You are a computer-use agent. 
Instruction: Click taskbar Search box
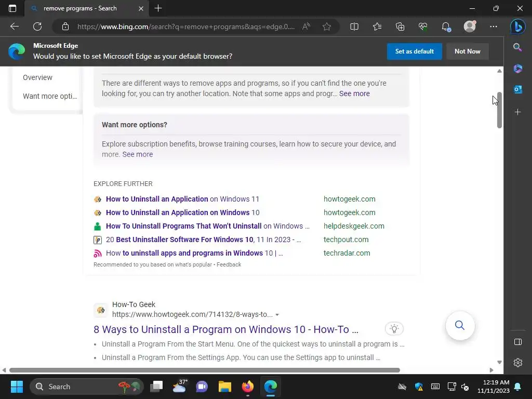87,387
